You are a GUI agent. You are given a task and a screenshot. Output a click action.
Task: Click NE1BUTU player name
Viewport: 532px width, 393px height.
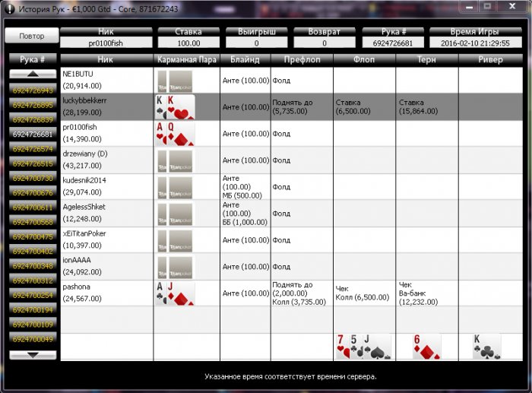point(78,74)
